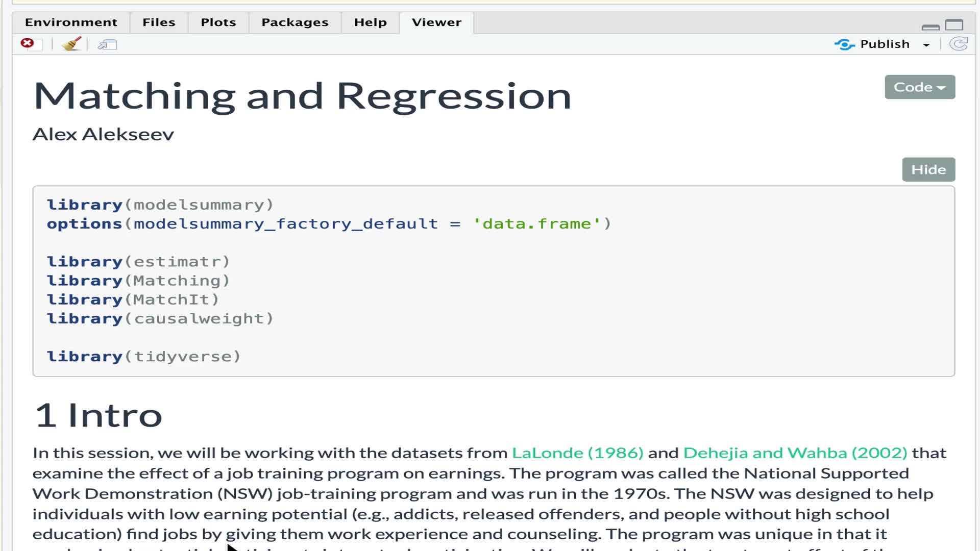
Task: Minimize the Viewer pane
Action: (930, 27)
